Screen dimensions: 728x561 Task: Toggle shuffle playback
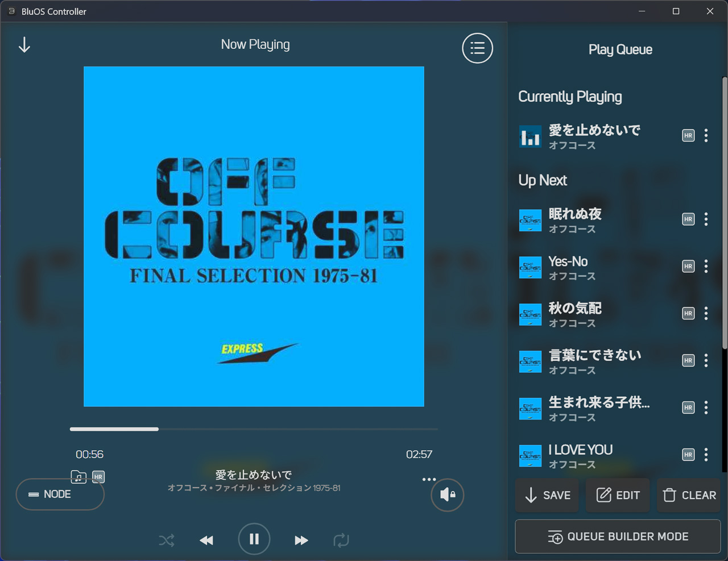(x=167, y=540)
